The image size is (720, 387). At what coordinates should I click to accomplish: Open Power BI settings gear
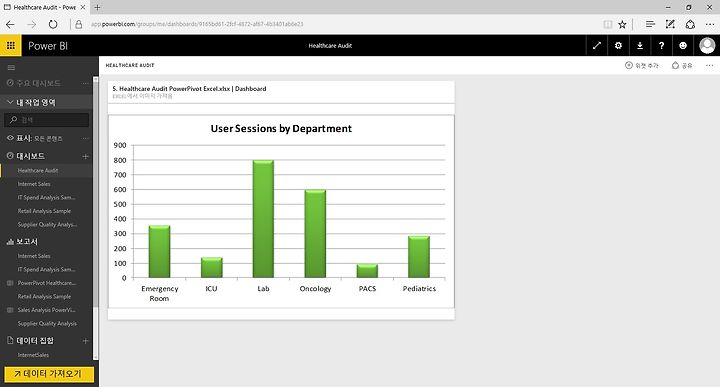[618, 45]
